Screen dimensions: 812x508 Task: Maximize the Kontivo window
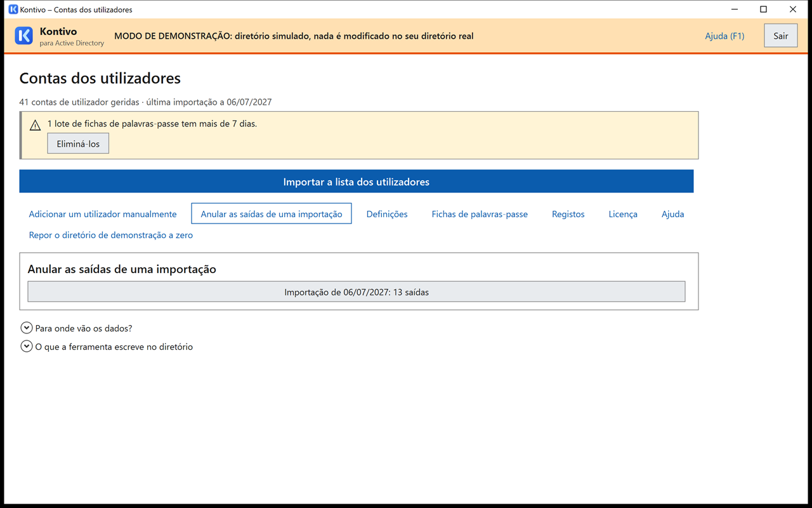point(764,10)
